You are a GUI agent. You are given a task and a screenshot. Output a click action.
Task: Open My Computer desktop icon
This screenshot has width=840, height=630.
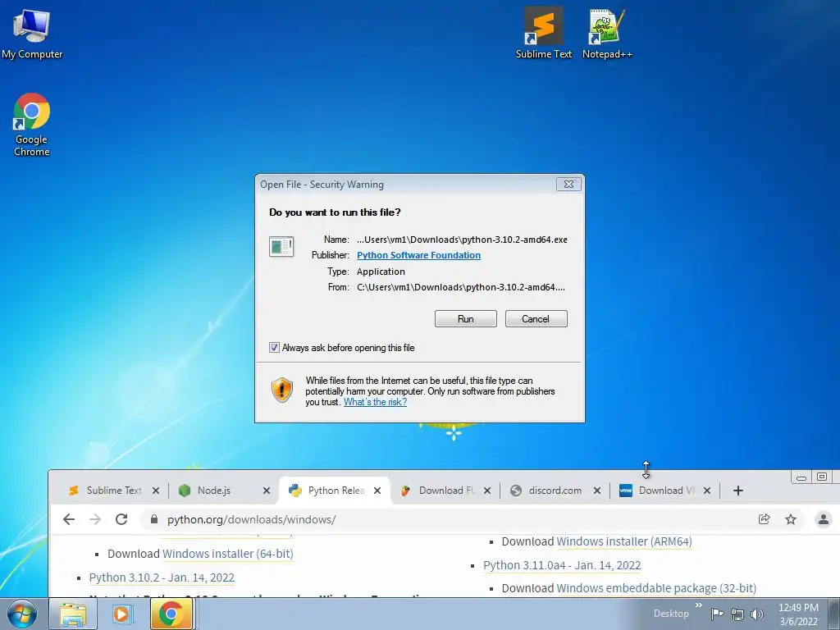(32, 33)
